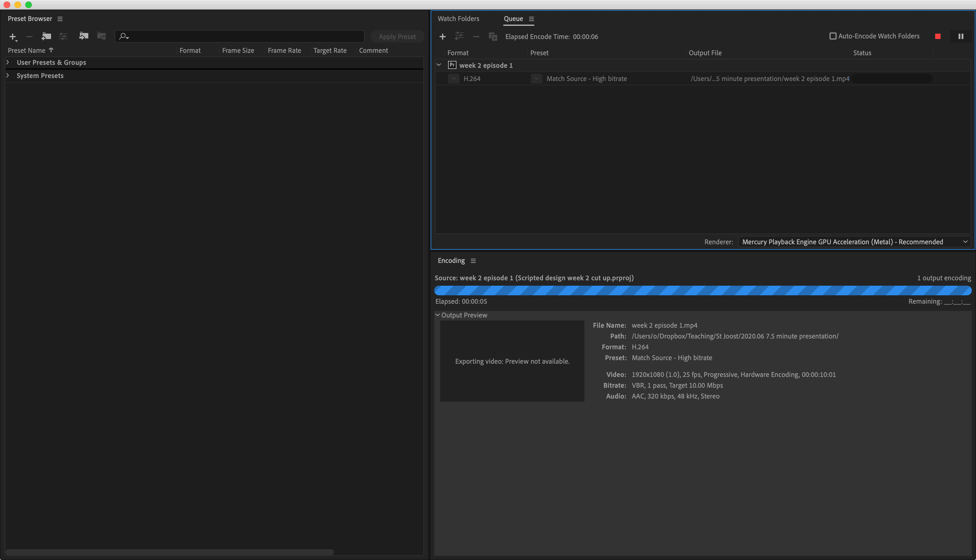Viewport: 976px width, 560px height.
Task: Click the Match Source - High bitrate preset
Action: pyautogui.click(x=587, y=79)
